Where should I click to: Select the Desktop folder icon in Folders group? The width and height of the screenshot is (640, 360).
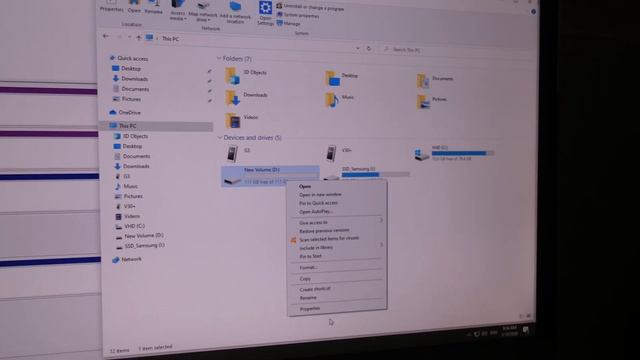333,78
